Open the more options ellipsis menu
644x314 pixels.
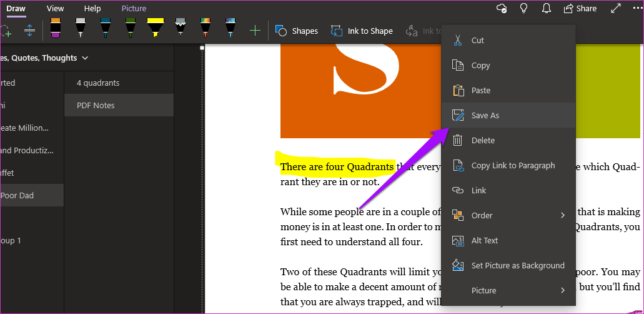point(637,8)
